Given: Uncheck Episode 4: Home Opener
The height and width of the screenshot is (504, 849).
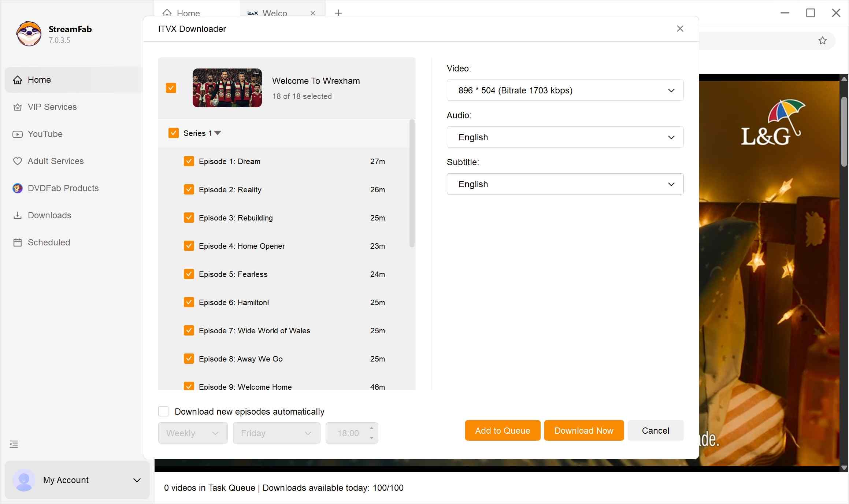Looking at the screenshot, I should click(x=189, y=246).
